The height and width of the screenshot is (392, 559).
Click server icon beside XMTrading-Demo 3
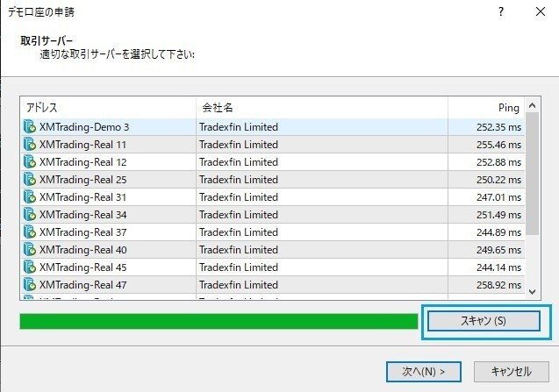(30, 127)
